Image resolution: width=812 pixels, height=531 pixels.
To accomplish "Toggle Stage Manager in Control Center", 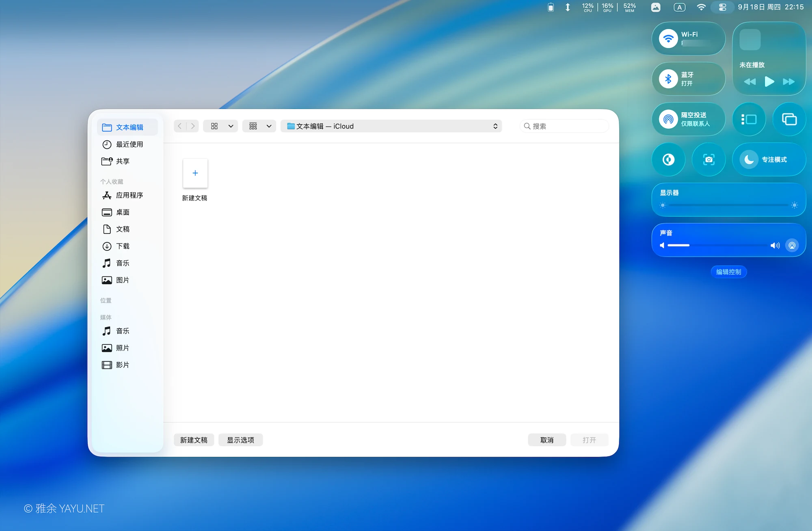I will click(749, 119).
